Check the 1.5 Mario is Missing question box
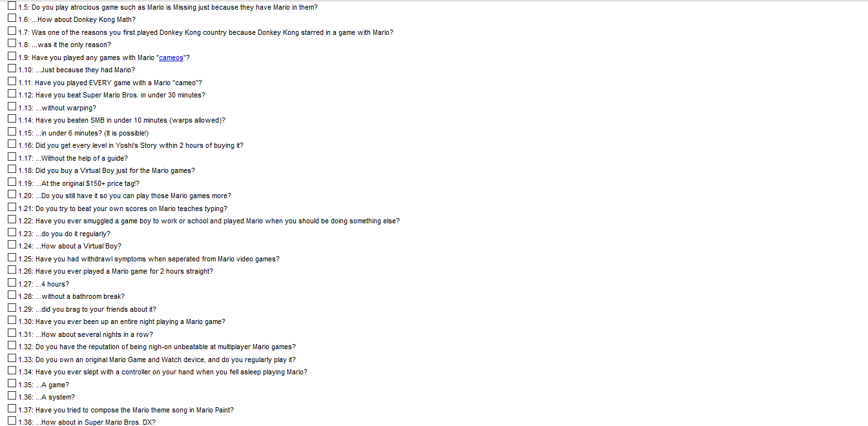Image resolution: width=868 pixels, height=426 pixels. click(12, 6)
